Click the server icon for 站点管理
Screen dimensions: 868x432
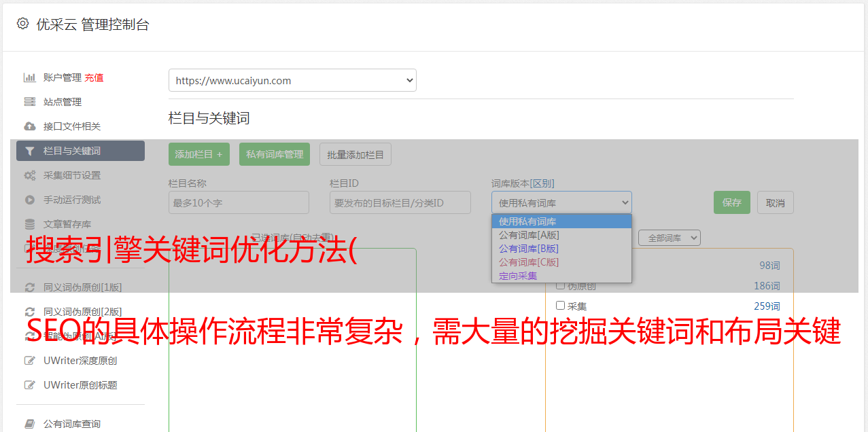pos(30,102)
